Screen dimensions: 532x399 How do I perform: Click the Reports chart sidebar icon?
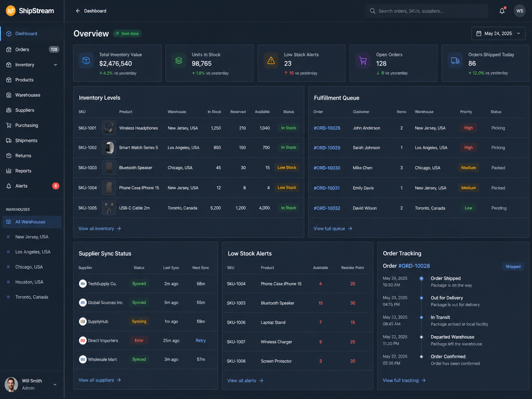tap(9, 170)
